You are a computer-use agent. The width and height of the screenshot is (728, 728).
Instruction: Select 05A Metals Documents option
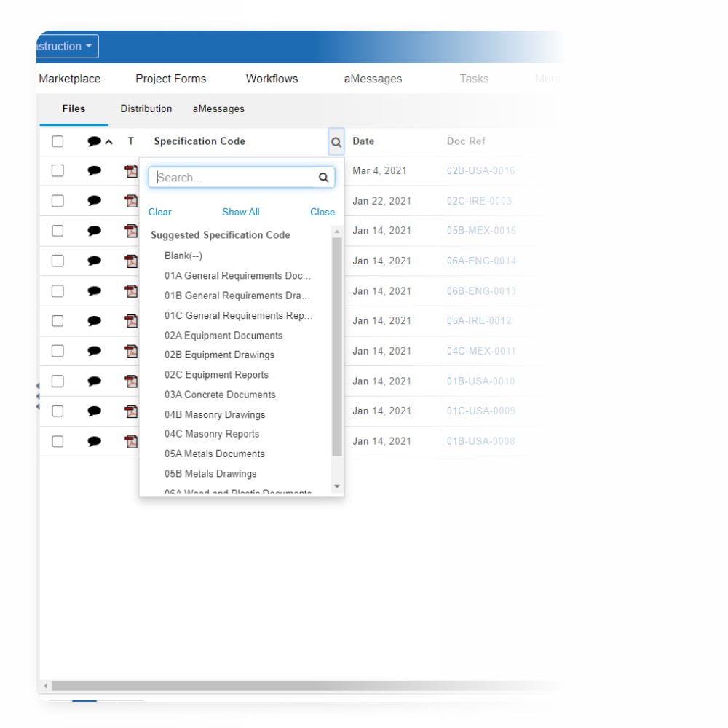(215, 454)
